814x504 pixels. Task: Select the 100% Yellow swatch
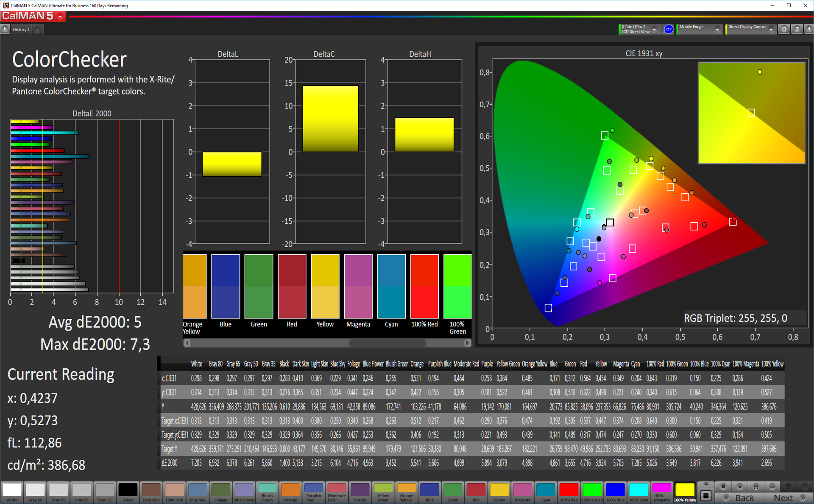(x=685, y=492)
